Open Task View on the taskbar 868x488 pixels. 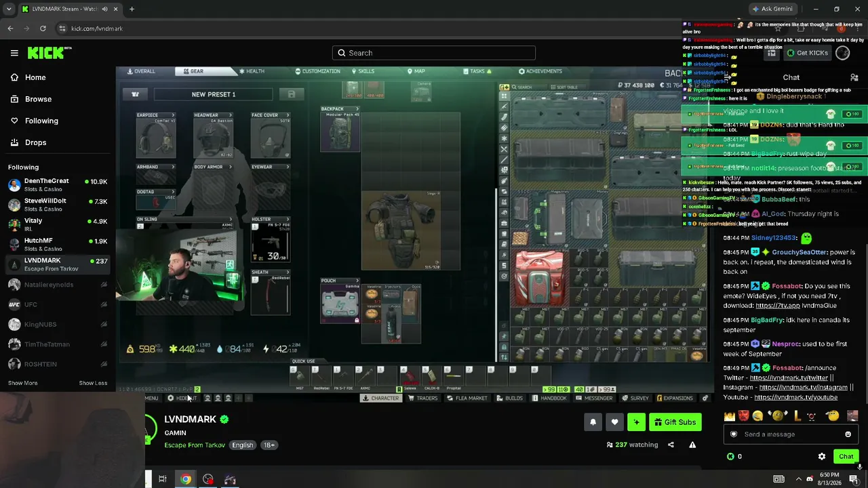click(163, 479)
